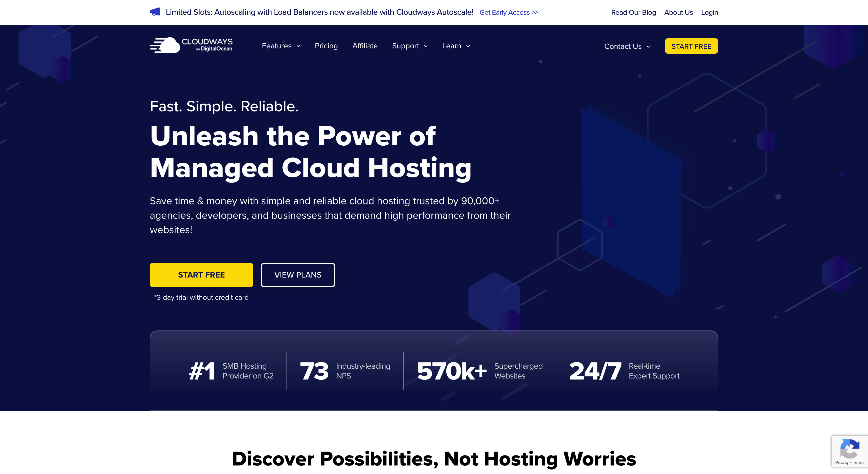This screenshot has height=474, width=868.
Task: Click the VIEW PLANS button
Action: [x=298, y=275]
